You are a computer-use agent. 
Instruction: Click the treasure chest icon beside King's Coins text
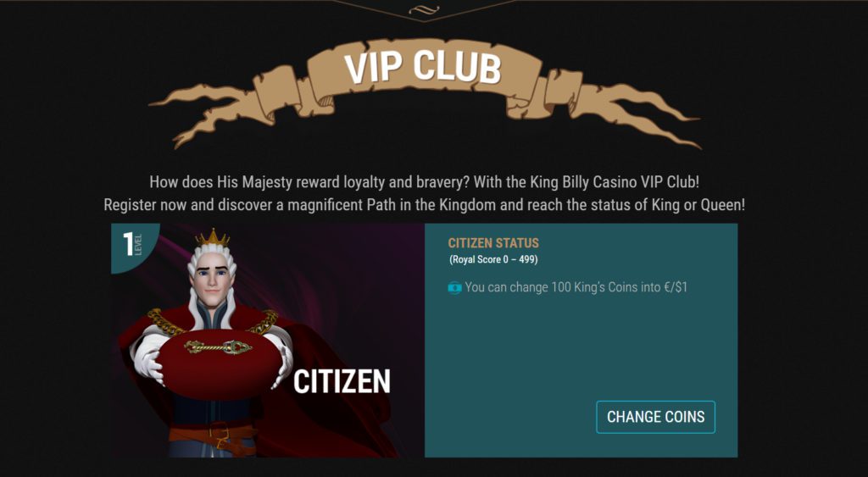pyautogui.click(x=454, y=288)
